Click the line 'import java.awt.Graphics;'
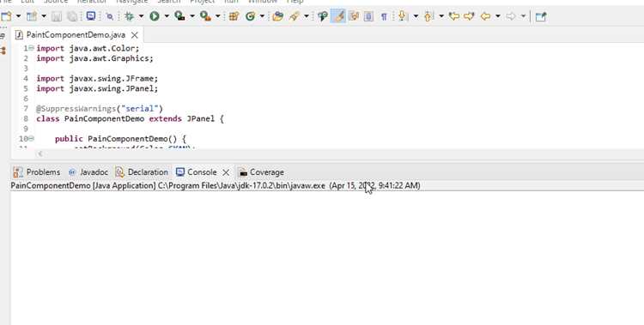 coord(94,58)
